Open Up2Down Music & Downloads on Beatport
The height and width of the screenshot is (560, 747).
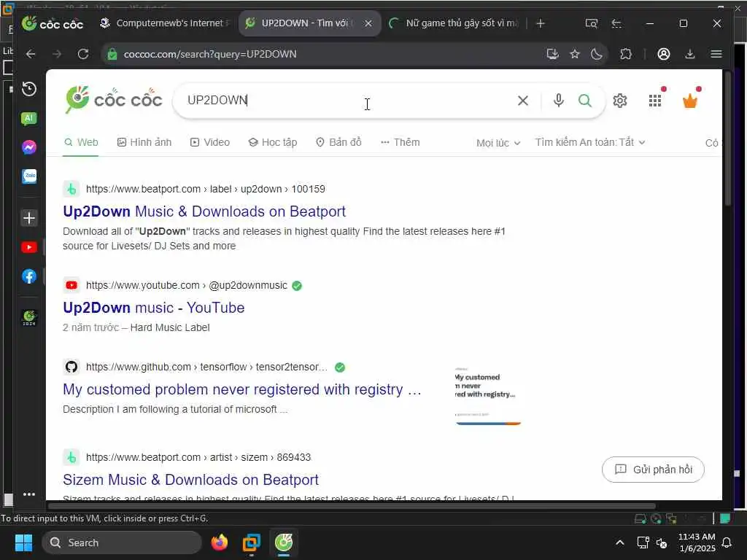204,211
